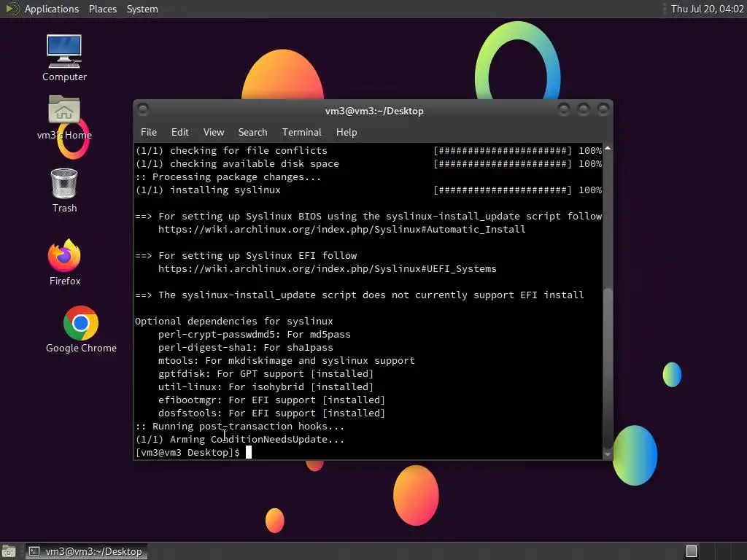The height and width of the screenshot is (560, 747).
Task: Click the 'dosfstools: For EFI support' line
Action: tap(271, 413)
